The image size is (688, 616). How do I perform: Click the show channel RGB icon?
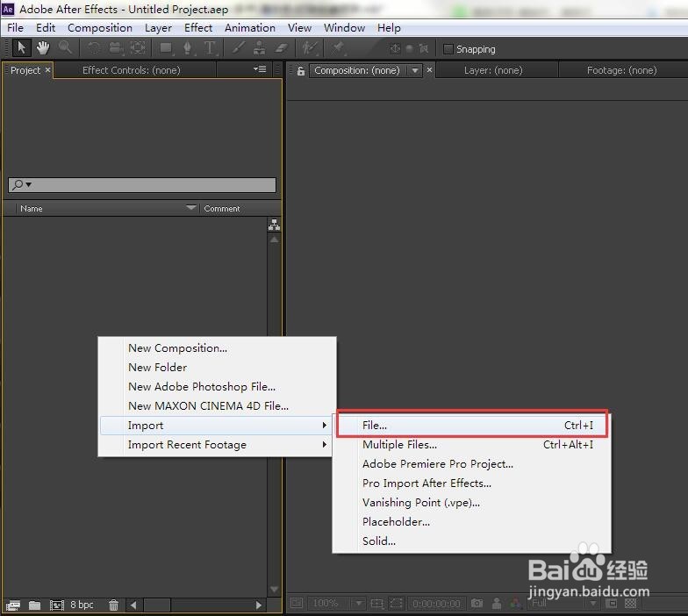tap(515, 604)
